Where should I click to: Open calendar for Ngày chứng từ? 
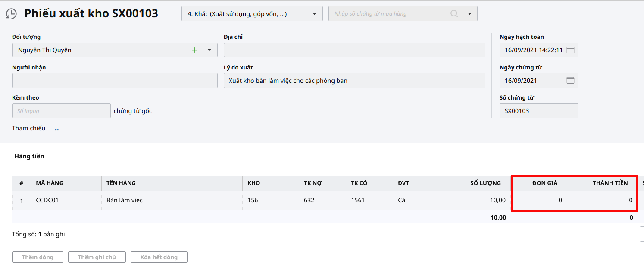(570, 80)
